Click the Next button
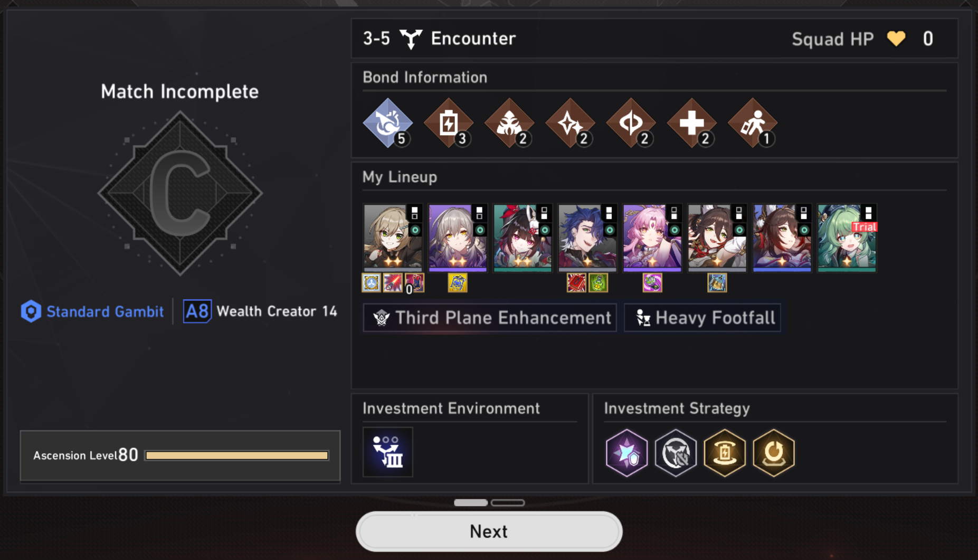 [489, 531]
